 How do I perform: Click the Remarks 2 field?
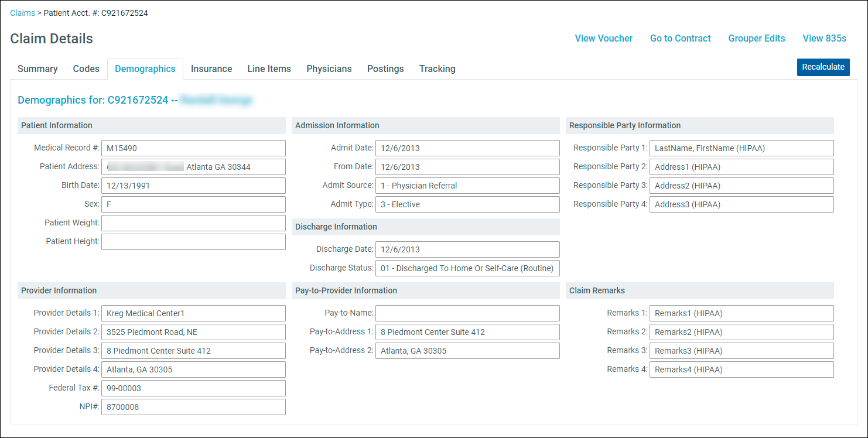pyautogui.click(x=741, y=332)
